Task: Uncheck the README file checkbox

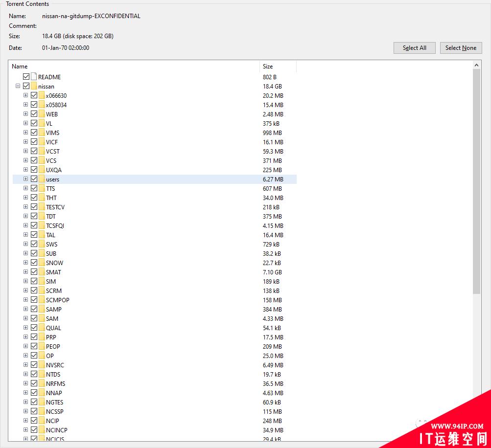Action: coord(26,77)
